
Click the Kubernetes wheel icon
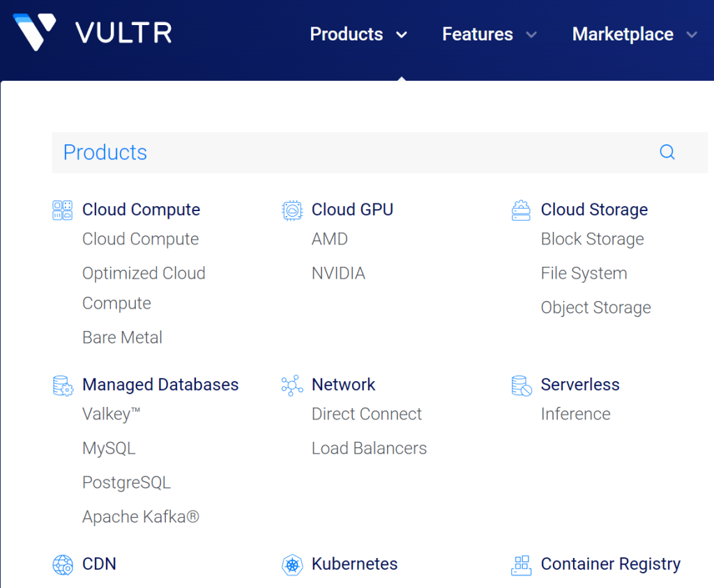coord(292,565)
